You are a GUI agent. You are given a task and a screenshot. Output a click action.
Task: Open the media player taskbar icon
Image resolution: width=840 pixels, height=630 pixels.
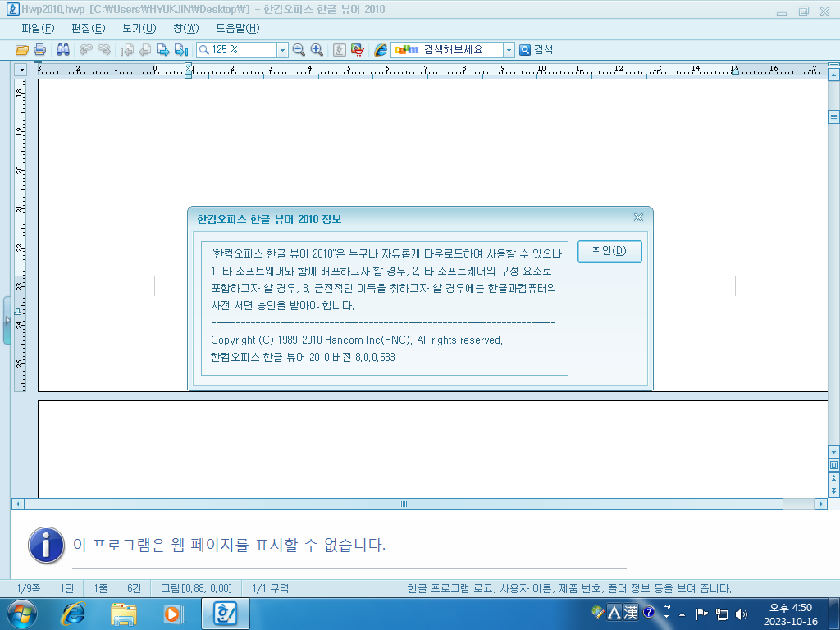pos(174,614)
